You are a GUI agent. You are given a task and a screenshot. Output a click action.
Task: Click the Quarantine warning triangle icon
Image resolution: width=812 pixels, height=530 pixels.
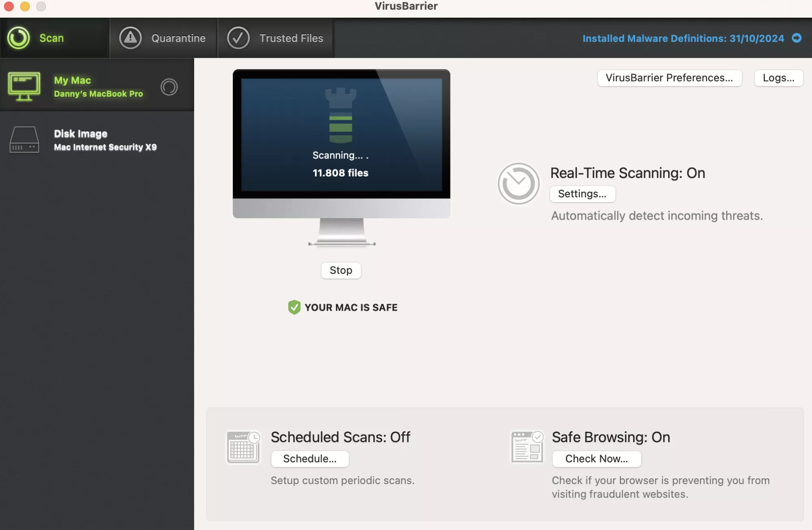point(130,38)
